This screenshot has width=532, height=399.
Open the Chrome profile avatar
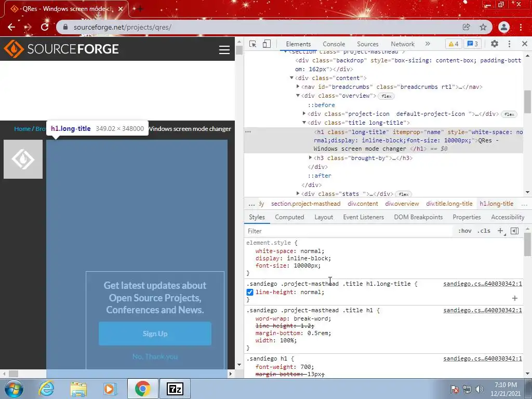point(504,27)
